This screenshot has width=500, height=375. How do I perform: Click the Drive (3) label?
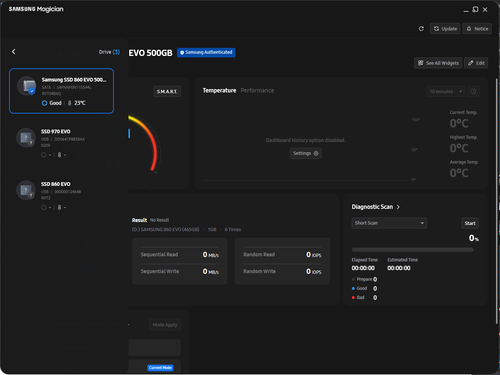[109, 52]
